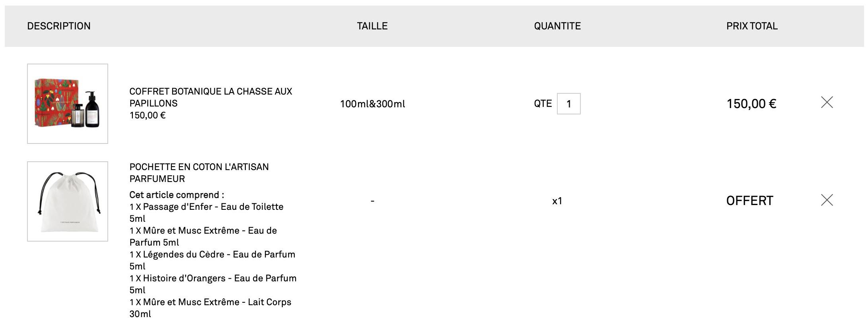Open the Coffret Botanique product image

tap(68, 104)
